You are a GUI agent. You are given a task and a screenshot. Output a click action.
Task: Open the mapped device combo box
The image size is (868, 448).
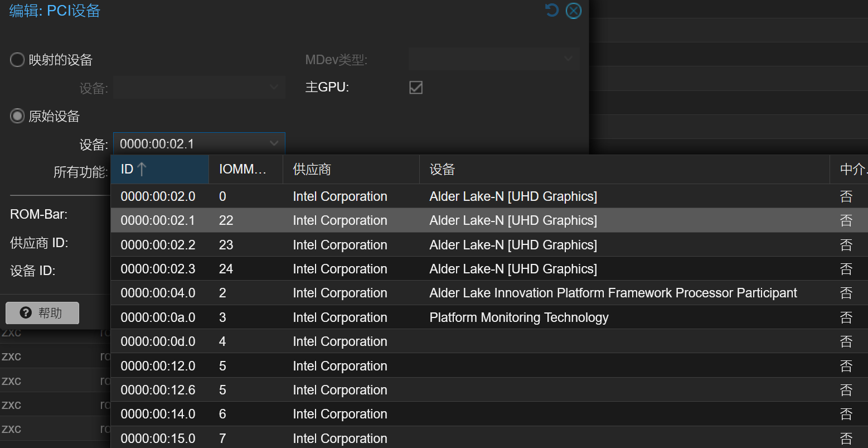pyautogui.click(x=199, y=88)
